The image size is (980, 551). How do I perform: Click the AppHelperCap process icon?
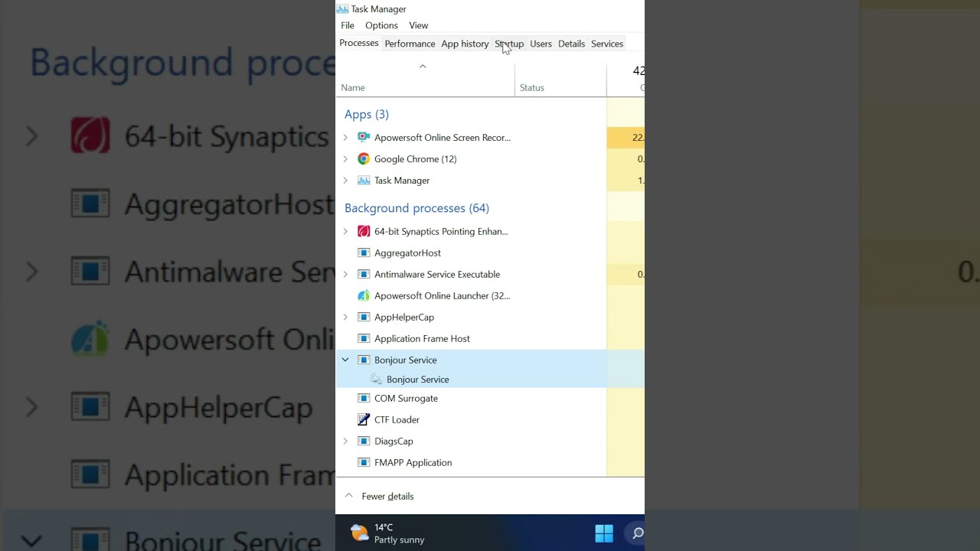click(x=364, y=317)
